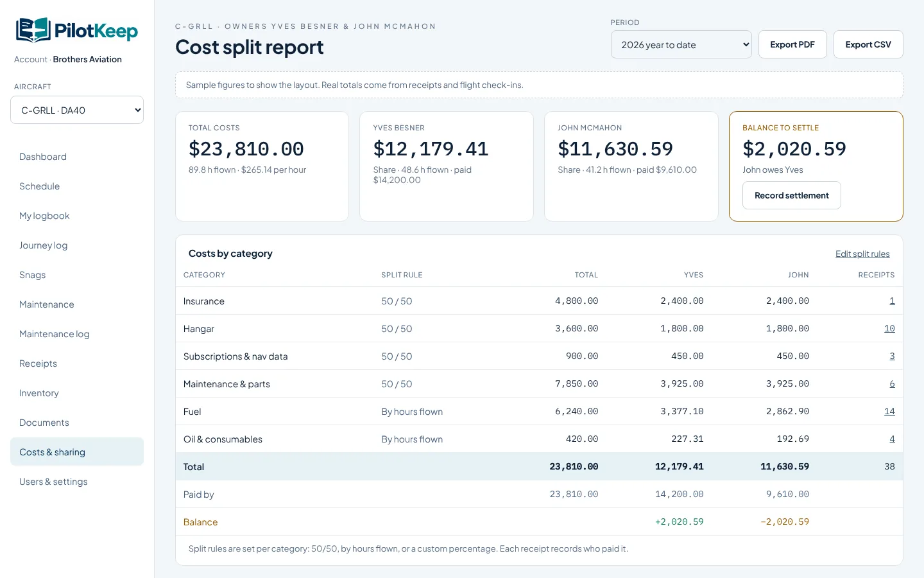Screen dimensions: 924x578
Task: Open the aircraft C-GRLL · DA40 dropdown
Action: [77, 110]
